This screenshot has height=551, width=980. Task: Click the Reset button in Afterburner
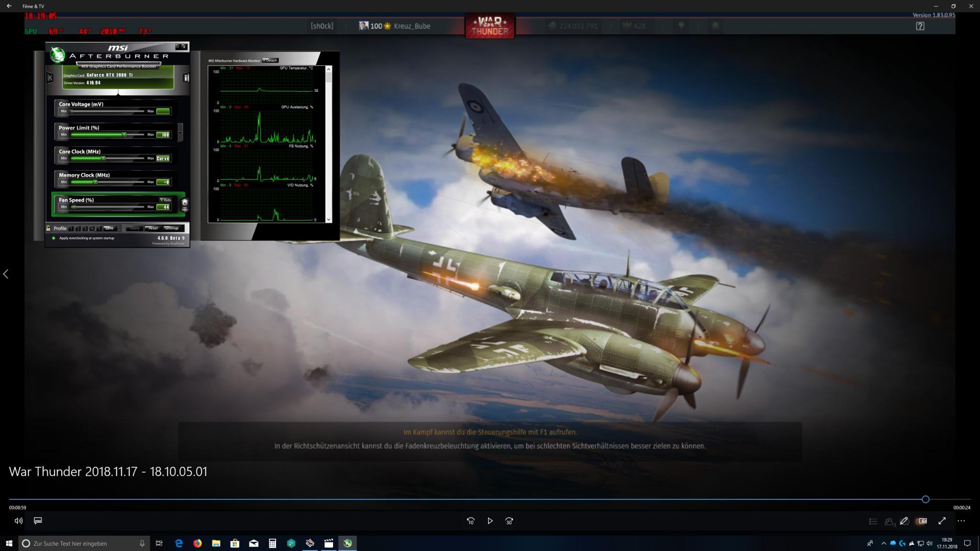pyautogui.click(x=153, y=228)
